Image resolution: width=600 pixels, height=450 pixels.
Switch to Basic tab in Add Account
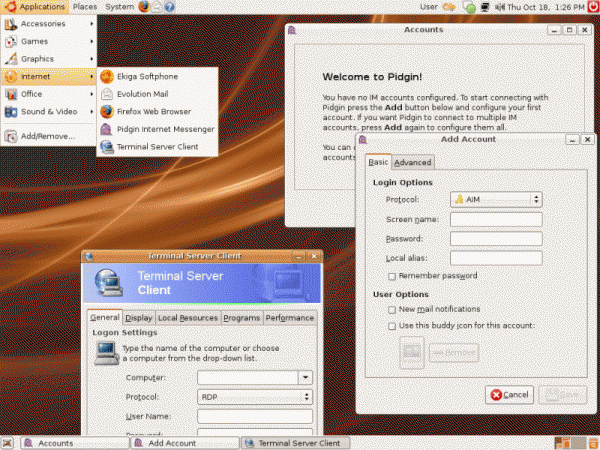pos(378,162)
